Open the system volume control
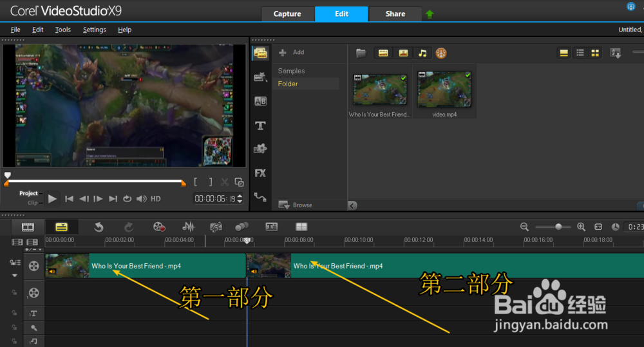Viewport: 644px width, 347px height. coord(142,199)
